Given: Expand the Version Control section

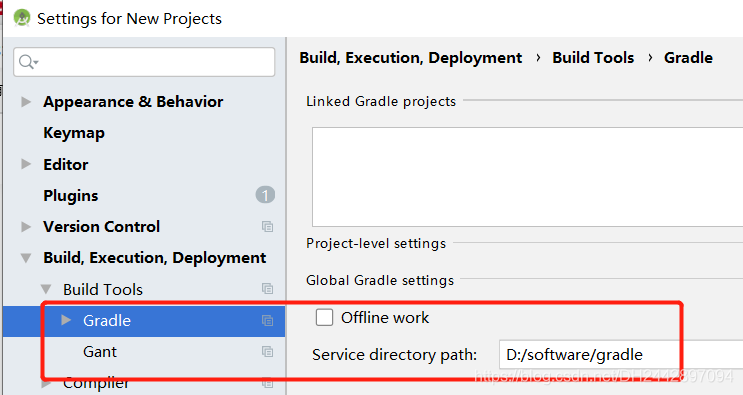Looking at the screenshot, I should pos(26,226).
